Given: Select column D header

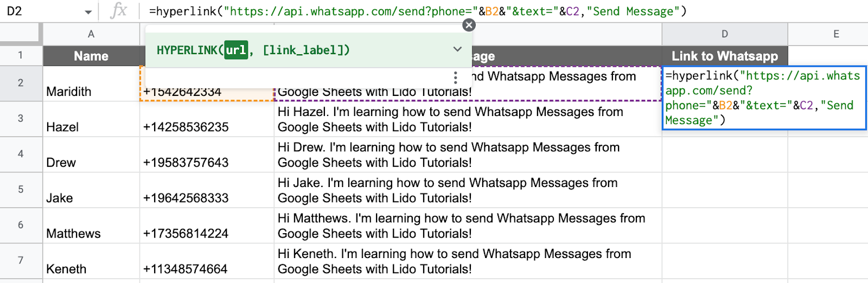Looking at the screenshot, I should pos(724,34).
